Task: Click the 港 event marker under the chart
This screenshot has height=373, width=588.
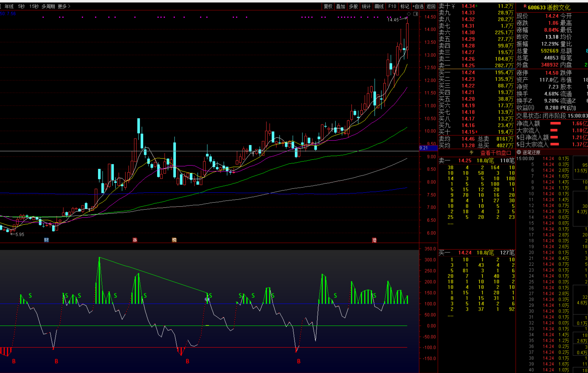Action: pos(374,240)
